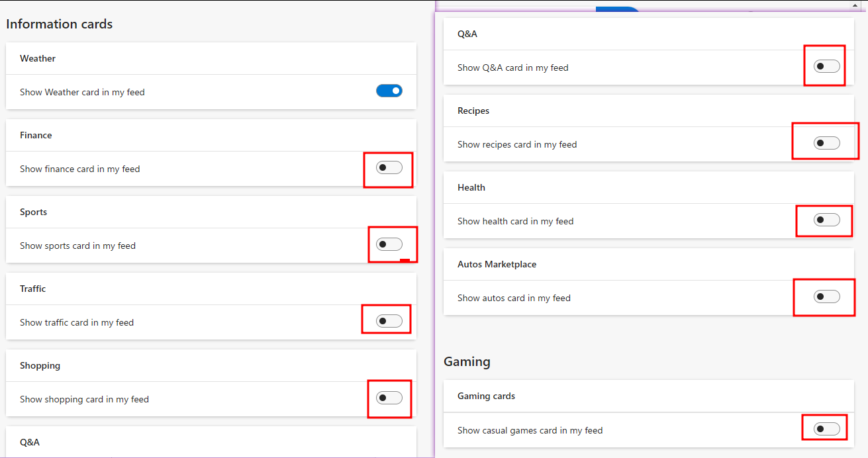The image size is (868, 458).
Task: Click the Shopping section title
Action: (x=40, y=365)
